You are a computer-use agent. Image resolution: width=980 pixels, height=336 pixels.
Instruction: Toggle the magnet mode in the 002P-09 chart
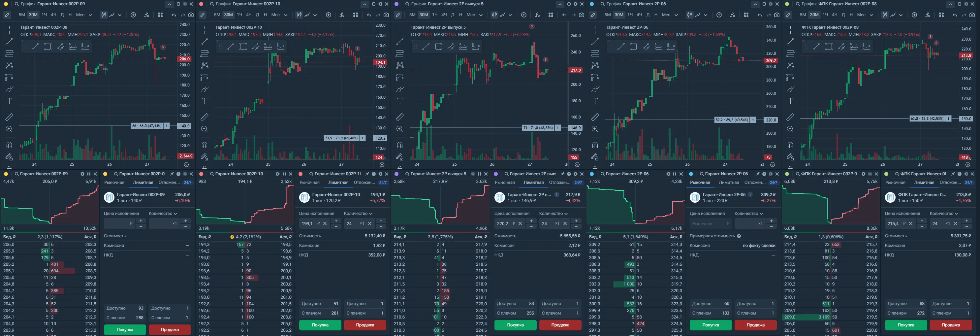click(x=9, y=145)
